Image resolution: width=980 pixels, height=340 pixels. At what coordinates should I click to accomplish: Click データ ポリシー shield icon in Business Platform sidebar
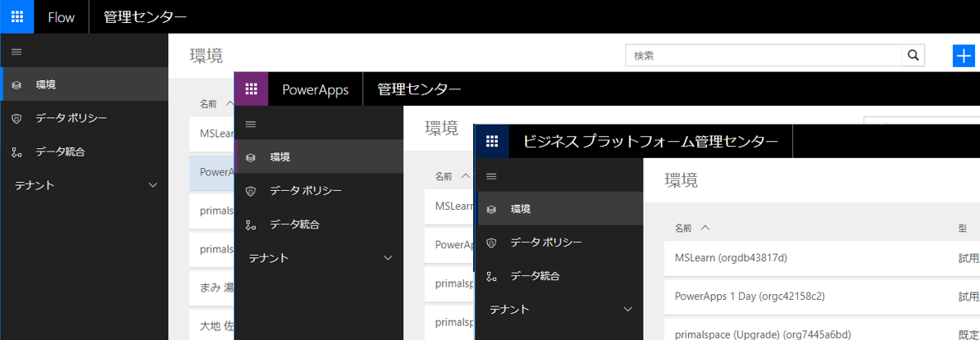click(x=491, y=243)
